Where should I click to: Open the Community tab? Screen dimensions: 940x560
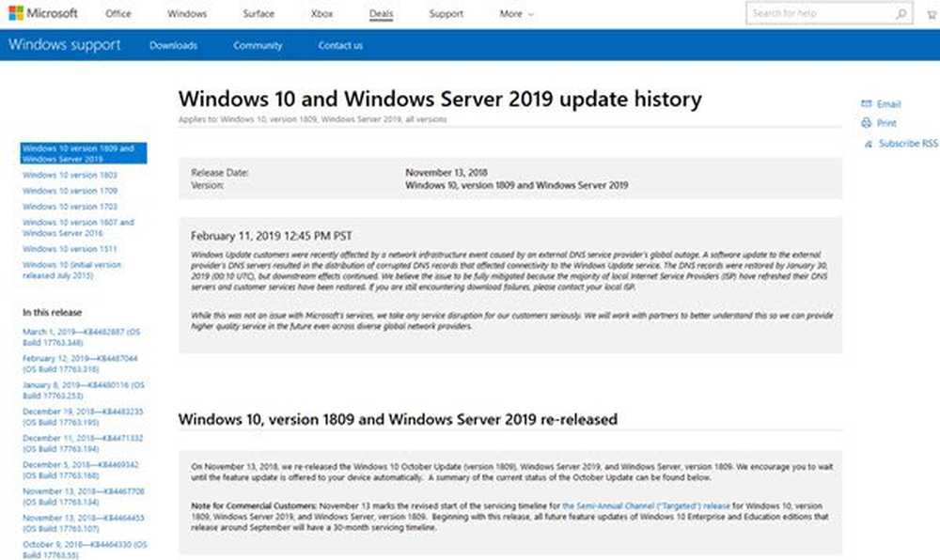pyautogui.click(x=258, y=45)
